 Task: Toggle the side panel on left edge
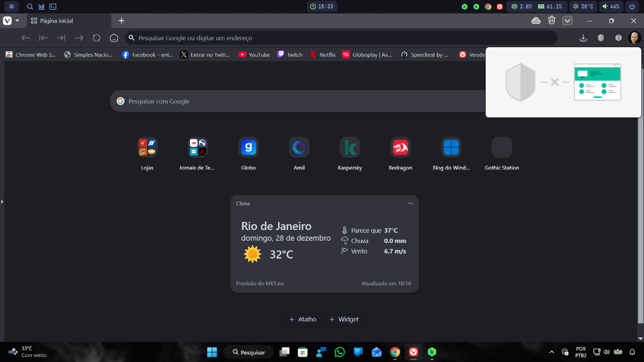pyautogui.click(x=2, y=202)
